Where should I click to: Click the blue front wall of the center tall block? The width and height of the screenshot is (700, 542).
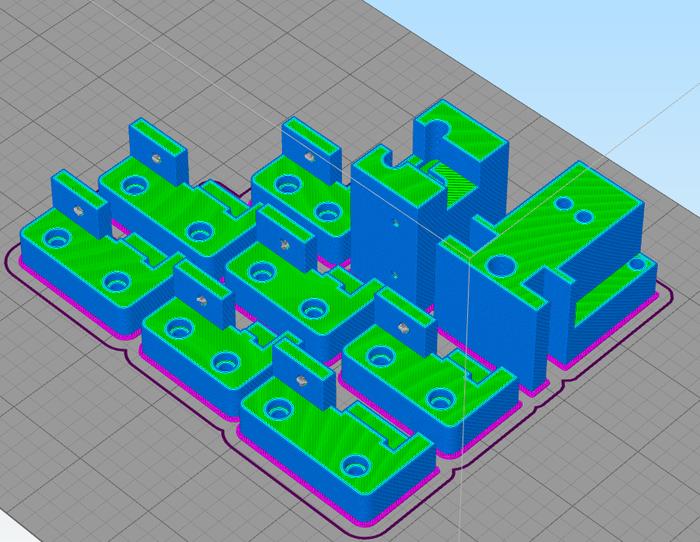point(385,240)
